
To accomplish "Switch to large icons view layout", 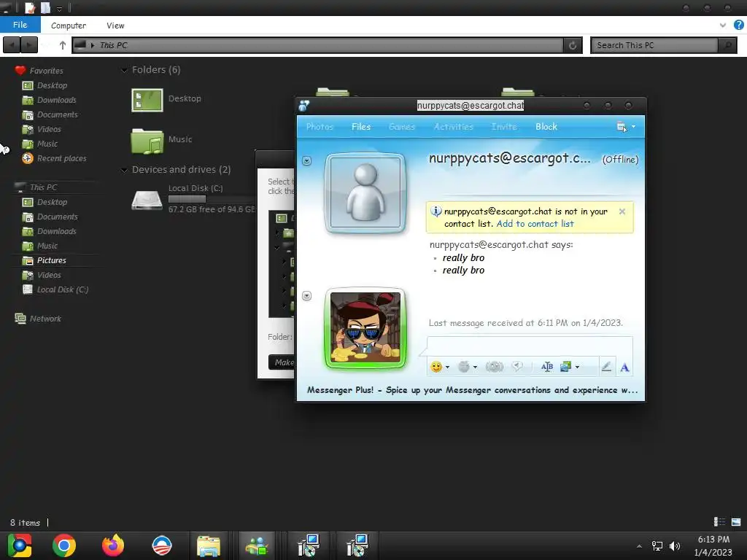I will (x=736, y=522).
